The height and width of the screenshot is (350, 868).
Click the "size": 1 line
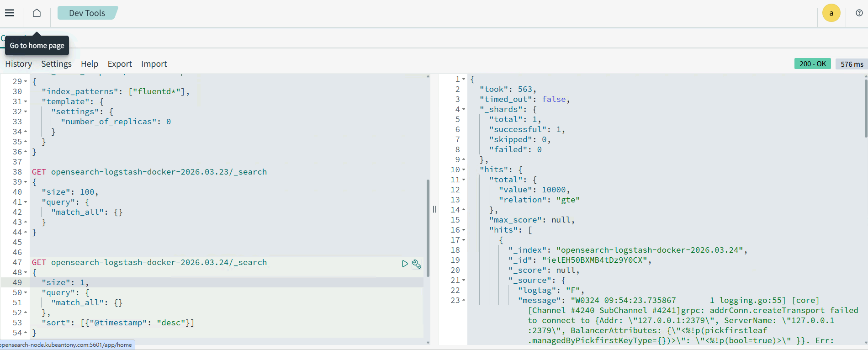(65, 282)
